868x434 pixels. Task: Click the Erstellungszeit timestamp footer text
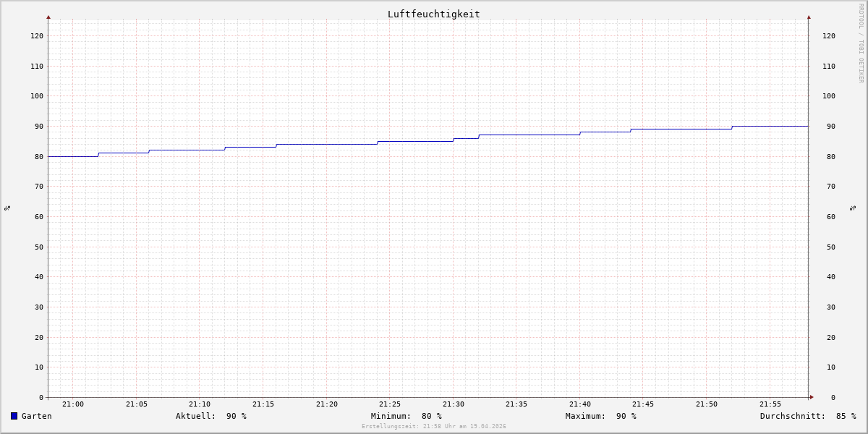[434, 426]
